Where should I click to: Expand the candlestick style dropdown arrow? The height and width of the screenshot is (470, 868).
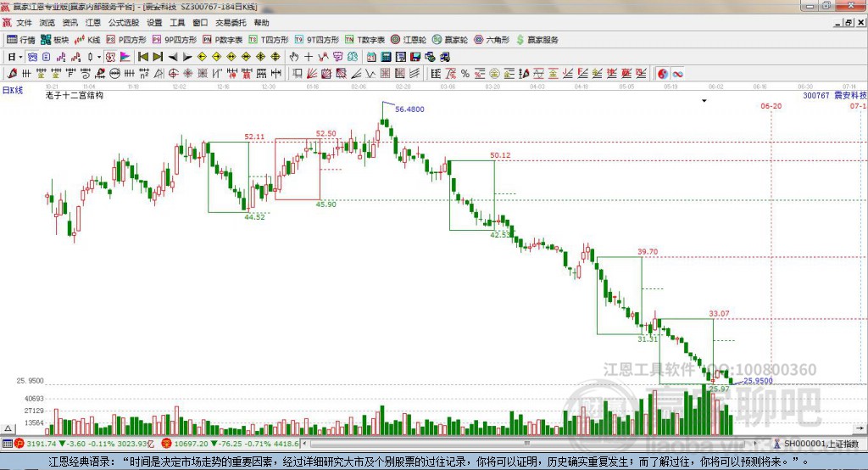click(99, 57)
